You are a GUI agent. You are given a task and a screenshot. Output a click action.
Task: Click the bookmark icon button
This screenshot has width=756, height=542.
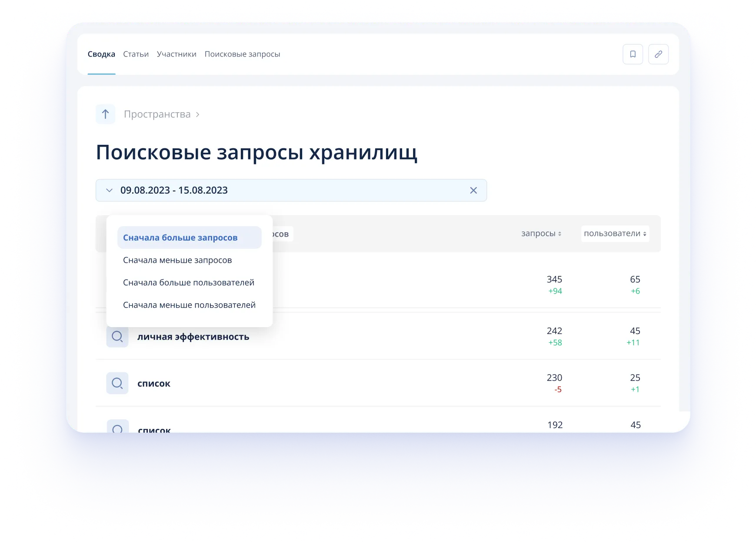point(633,54)
